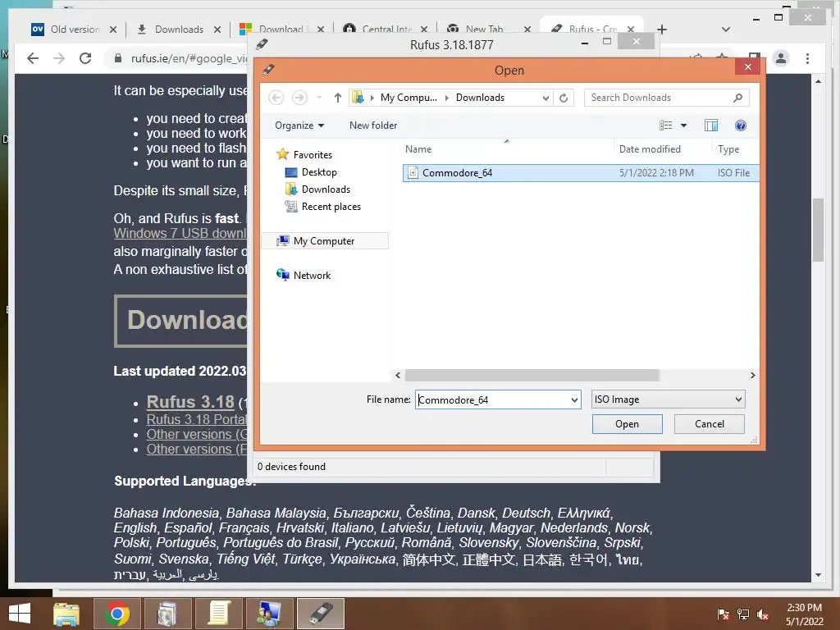Click the file list scroll-right arrow
This screenshot has height=630, width=840.
tap(753, 376)
